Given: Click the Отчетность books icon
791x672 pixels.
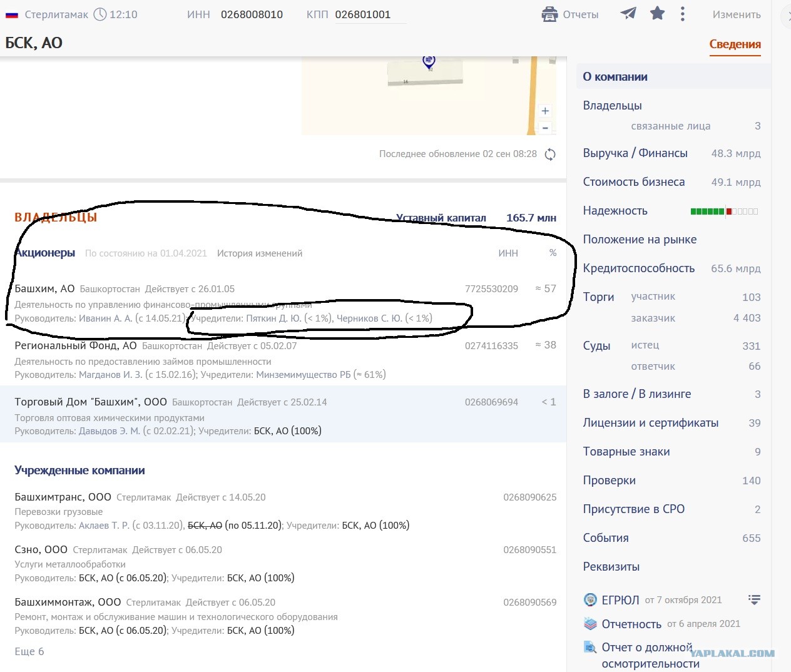Looking at the screenshot, I should click(589, 624).
